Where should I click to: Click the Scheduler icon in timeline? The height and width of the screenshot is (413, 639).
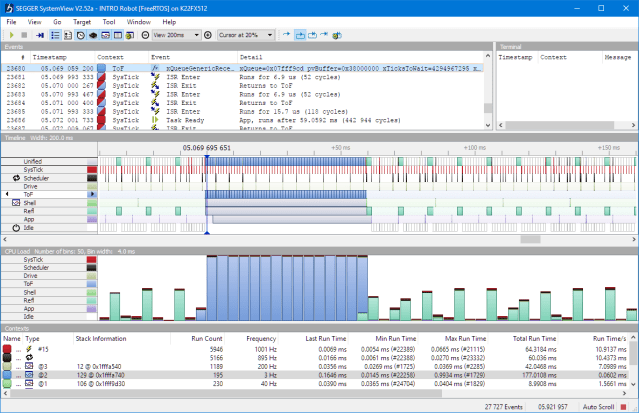point(15,177)
